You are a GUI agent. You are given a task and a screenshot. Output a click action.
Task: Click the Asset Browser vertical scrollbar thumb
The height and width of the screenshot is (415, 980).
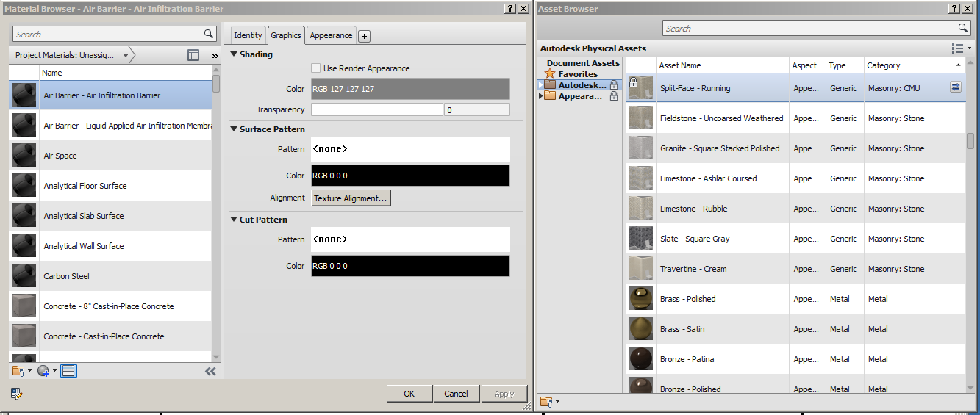970,141
